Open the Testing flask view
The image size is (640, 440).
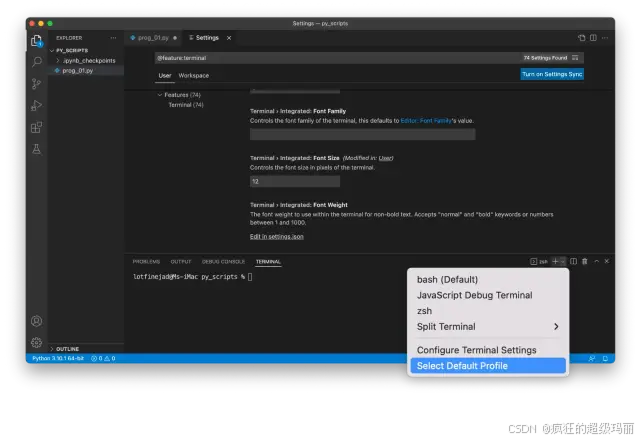point(36,149)
